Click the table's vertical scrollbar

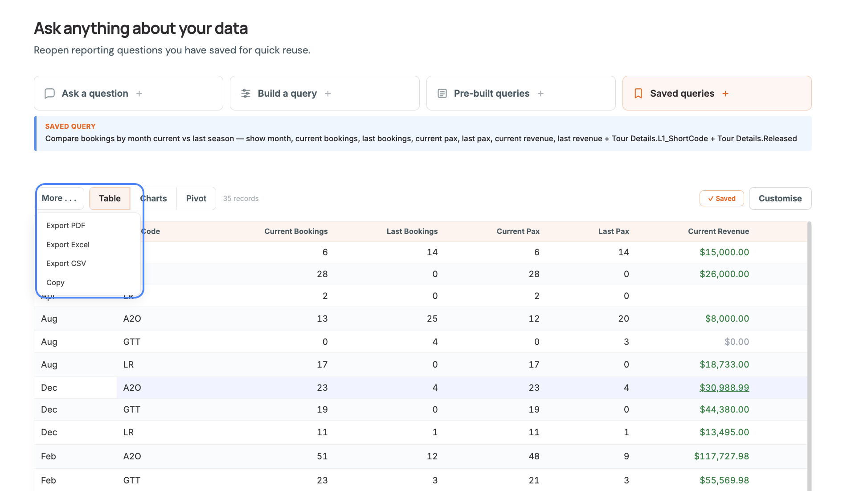[809, 356]
